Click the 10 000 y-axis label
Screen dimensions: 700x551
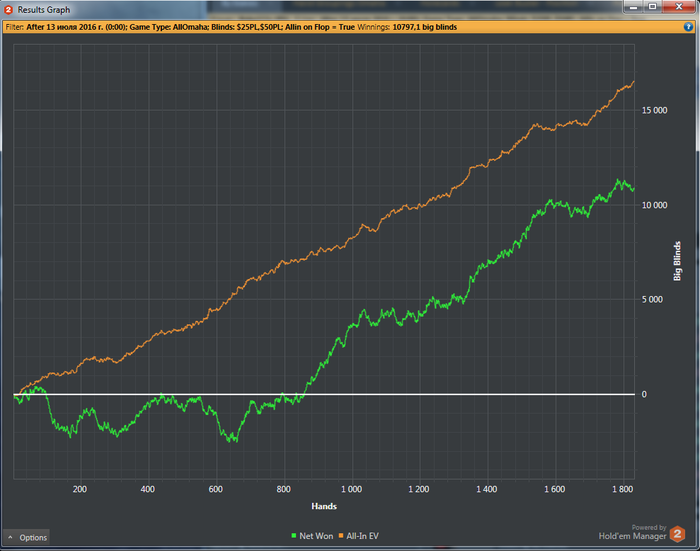point(654,205)
